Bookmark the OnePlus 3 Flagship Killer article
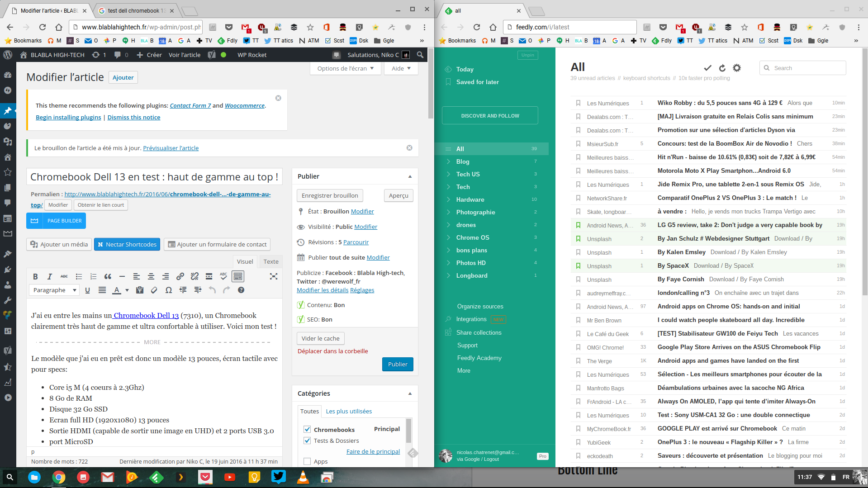 (578, 442)
